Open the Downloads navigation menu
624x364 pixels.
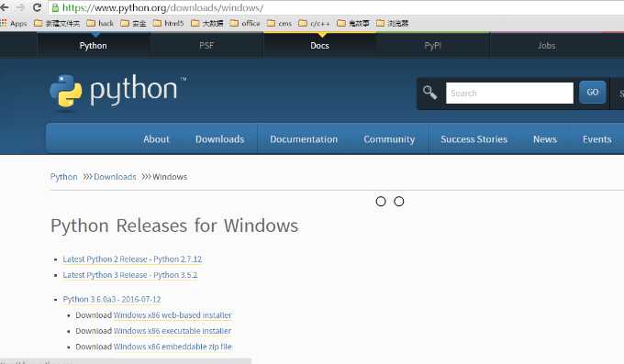219,139
